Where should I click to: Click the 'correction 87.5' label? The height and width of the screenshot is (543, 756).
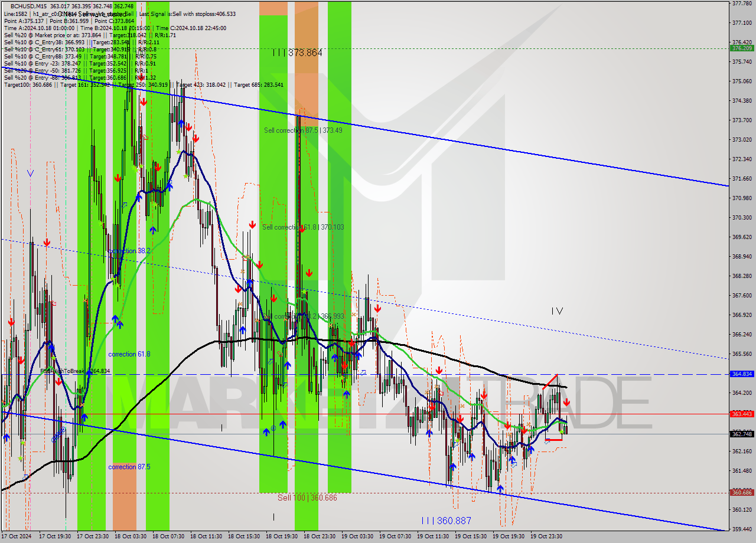pyautogui.click(x=129, y=467)
